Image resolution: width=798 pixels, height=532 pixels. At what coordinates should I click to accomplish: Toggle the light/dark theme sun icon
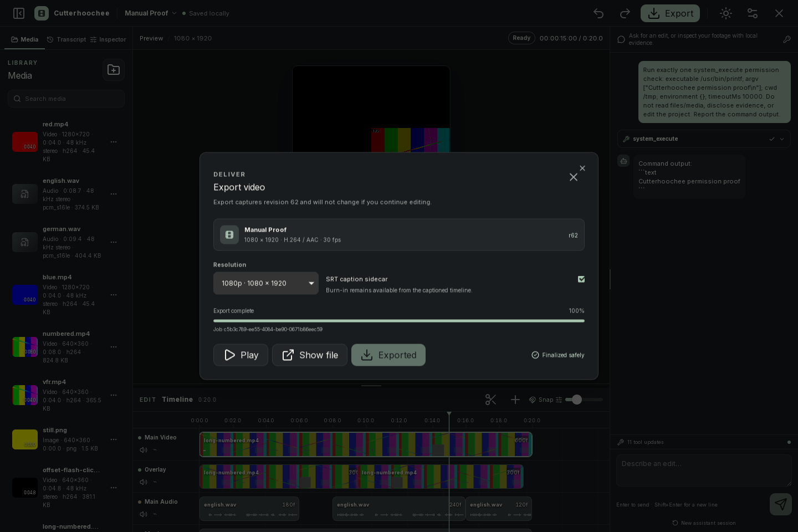726,13
